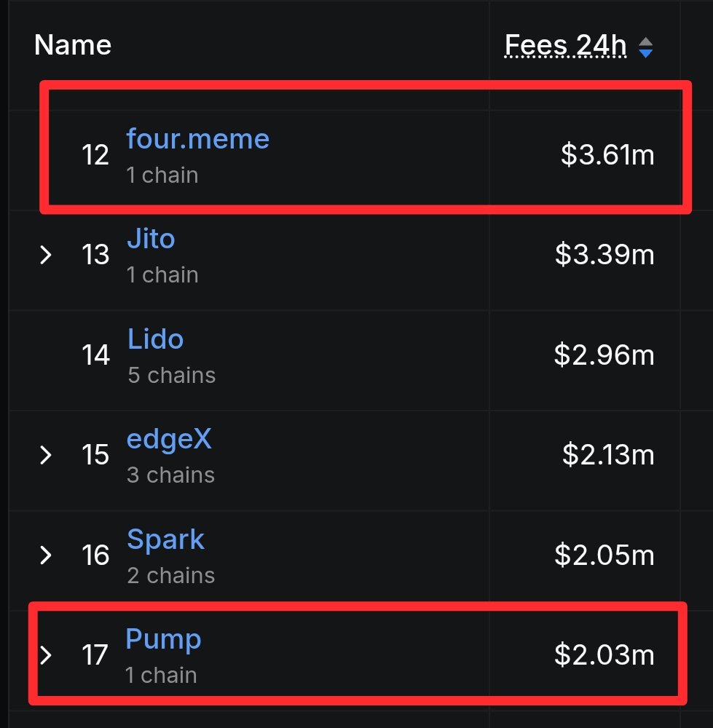Expand the Spark row chevron
Viewport: 713px width, 728px height.
46,555
